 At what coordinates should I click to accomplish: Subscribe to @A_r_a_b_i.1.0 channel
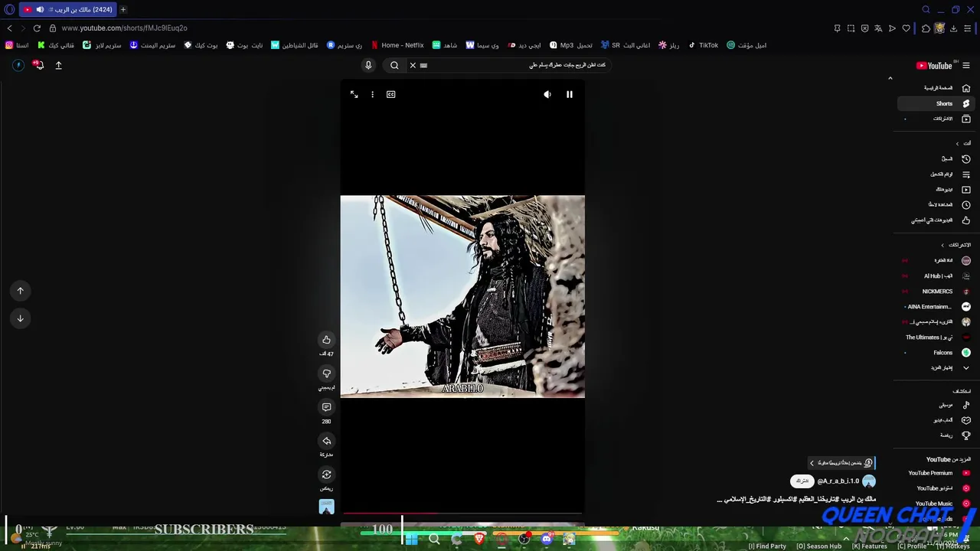tap(802, 481)
